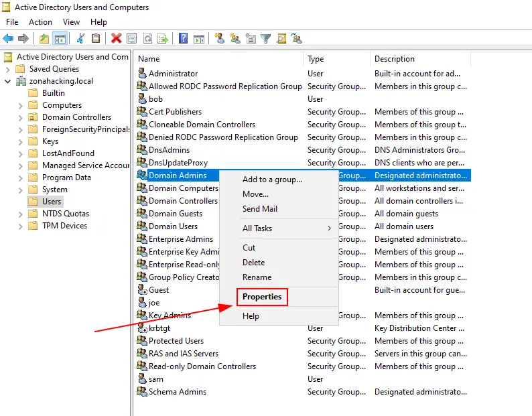532x416 pixels.
Task: Open Help via the blue question mark icon
Action: 183,39
